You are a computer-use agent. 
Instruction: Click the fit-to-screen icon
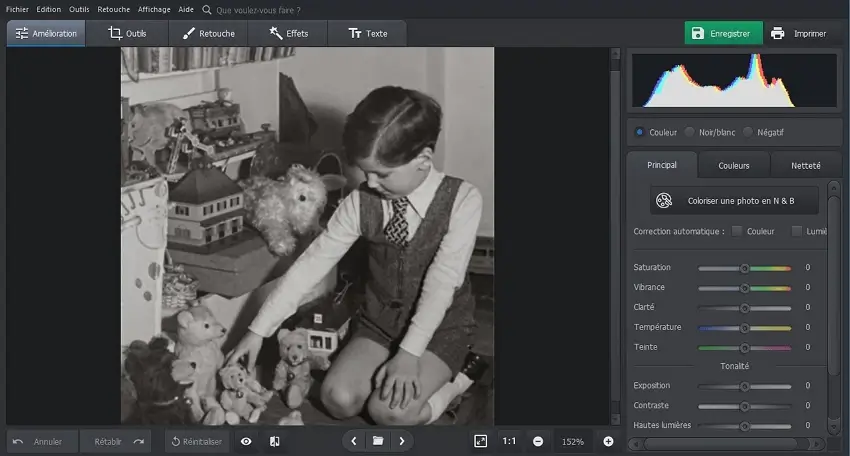tap(480, 441)
